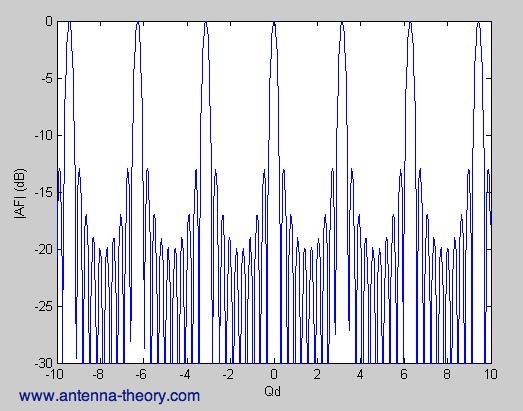The width and height of the screenshot is (523, 411).
Task: Click the x-axis tick label 4
Action: [360, 374]
